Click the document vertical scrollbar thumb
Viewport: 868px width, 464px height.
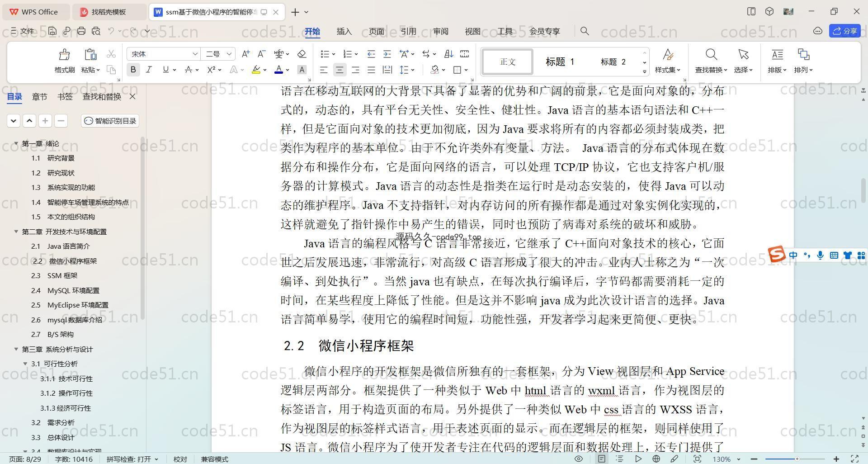coord(863,190)
